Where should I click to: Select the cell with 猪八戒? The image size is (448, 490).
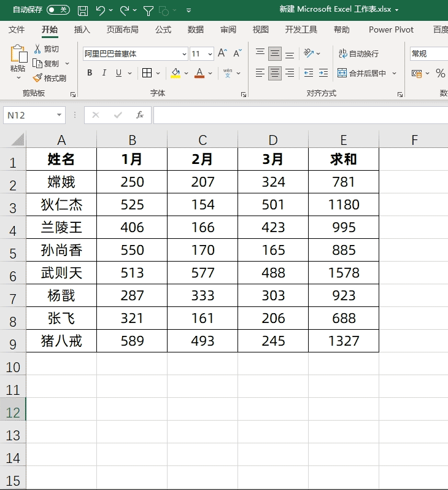tap(61, 341)
